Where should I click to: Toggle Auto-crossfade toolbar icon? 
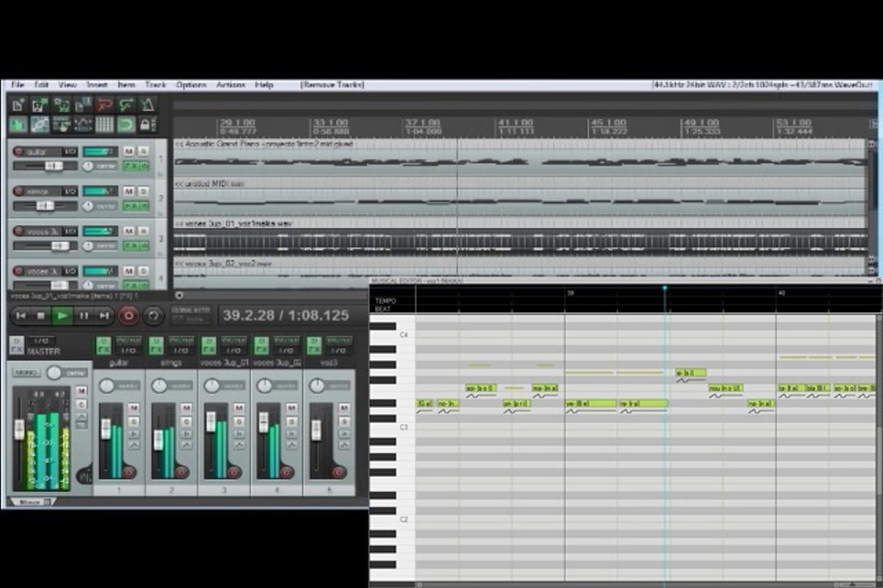click(18, 124)
